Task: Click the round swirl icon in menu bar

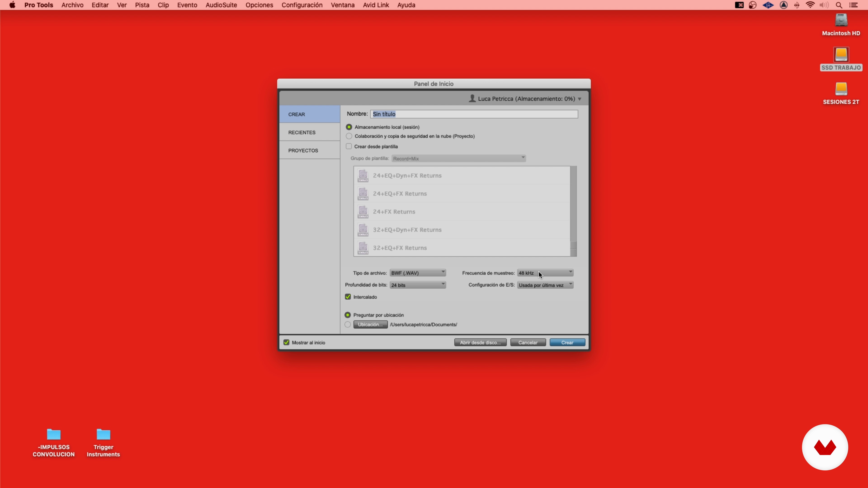Action: coord(753,5)
